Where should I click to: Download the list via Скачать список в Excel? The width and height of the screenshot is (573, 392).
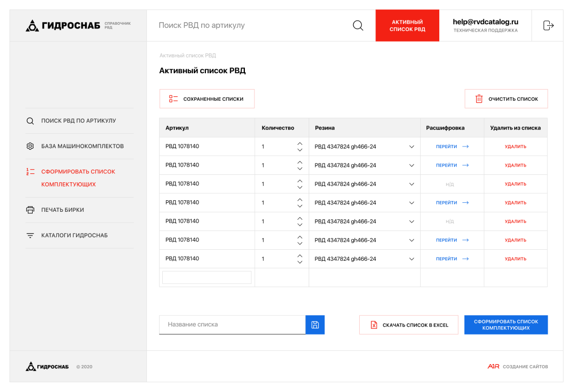409,325
